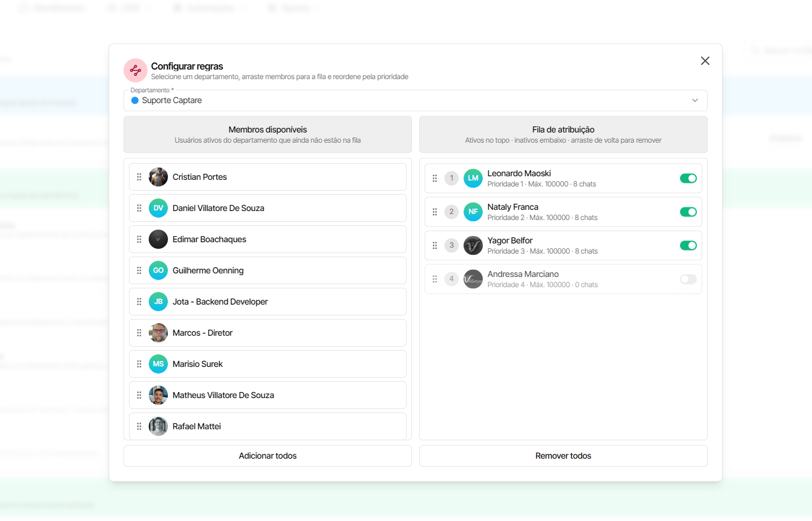Disable Leonardo Maoski in the queue

[688, 178]
